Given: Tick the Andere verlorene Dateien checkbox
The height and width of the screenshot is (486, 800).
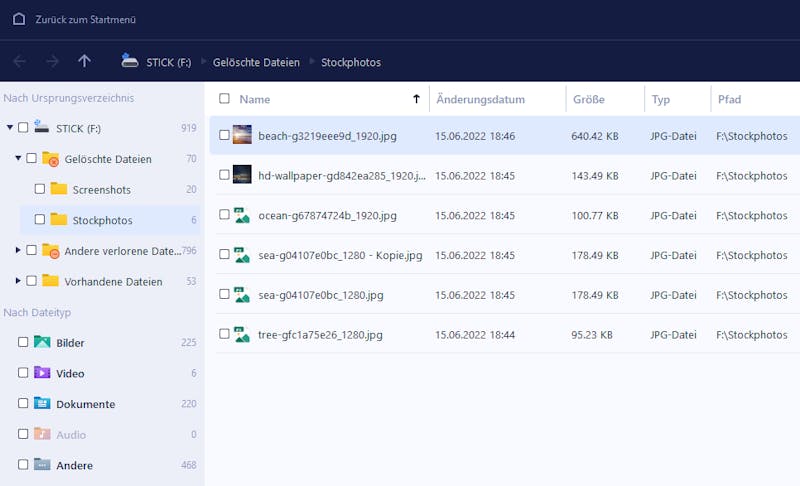Looking at the screenshot, I should click(x=31, y=250).
